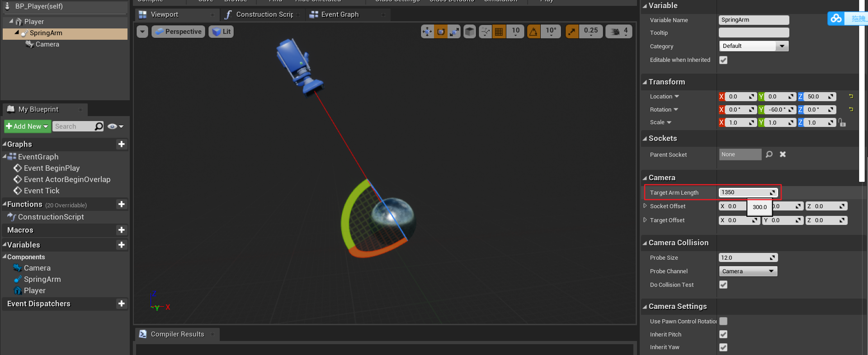The width and height of the screenshot is (868, 355).
Task: Open the Compiler Results tab
Action: point(177,334)
